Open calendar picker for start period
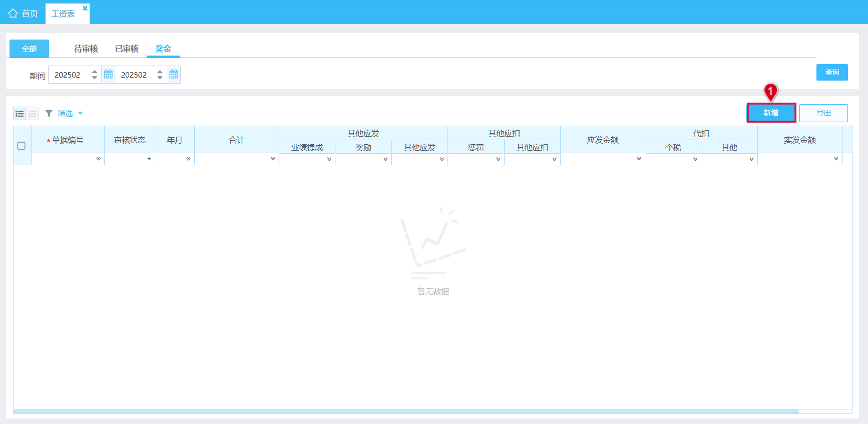Viewport: 868px width, 424px height. pos(108,75)
